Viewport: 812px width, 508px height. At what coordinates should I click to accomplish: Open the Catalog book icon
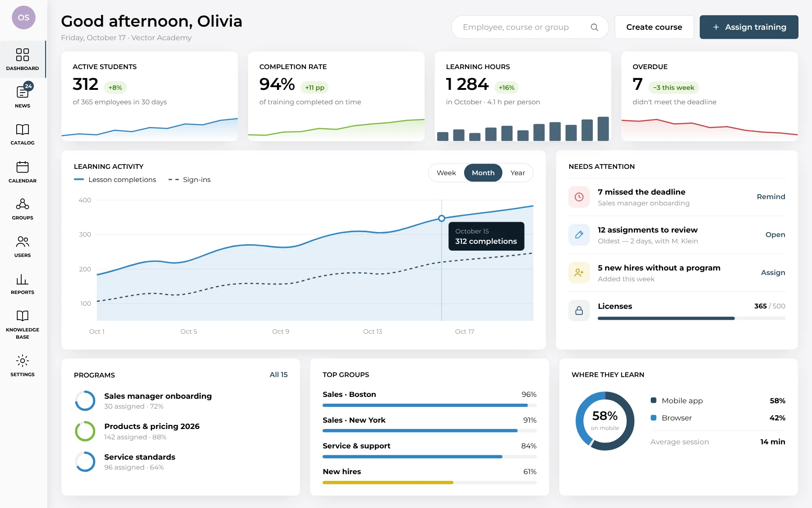click(23, 130)
